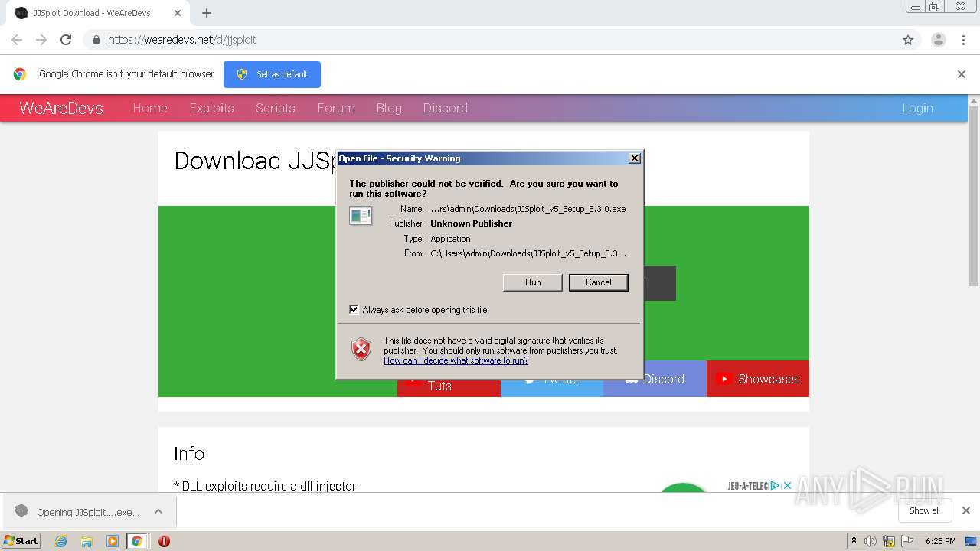The width and height of the screenshot is (980, 551).
Task: Click the network tray icon
Action: tap(889, 541)
